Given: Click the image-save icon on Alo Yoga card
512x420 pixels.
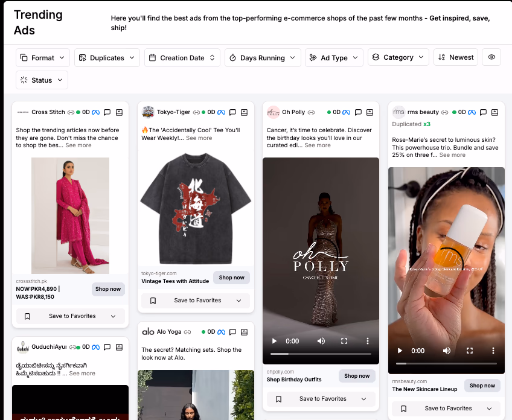Looking at the screenshot, I should pos(245,332).
